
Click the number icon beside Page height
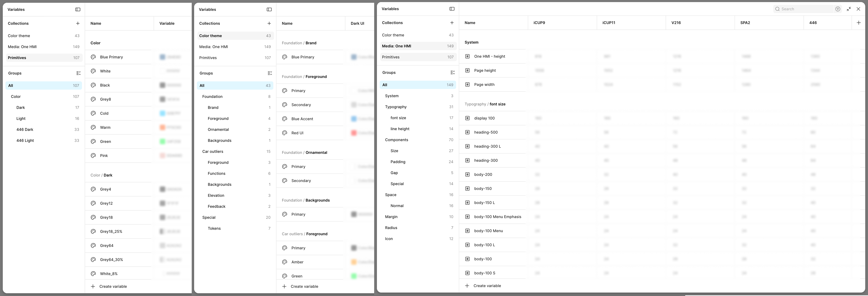(467, 71)
